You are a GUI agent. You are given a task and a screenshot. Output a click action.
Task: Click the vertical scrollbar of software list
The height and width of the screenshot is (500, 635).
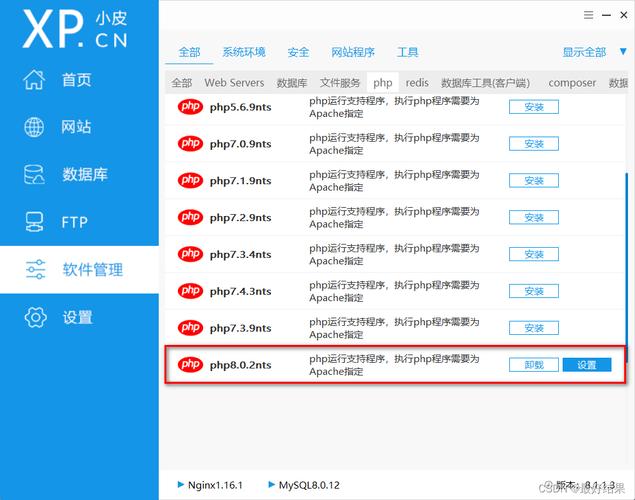coord(626,267)
